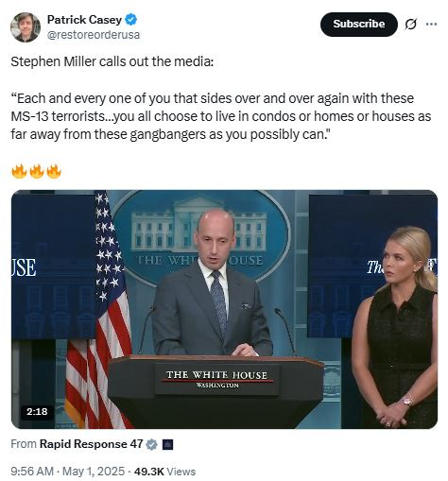Click the third fire emoji in the post
Viewport: 448px width, 481px height.
pos(54,171)
